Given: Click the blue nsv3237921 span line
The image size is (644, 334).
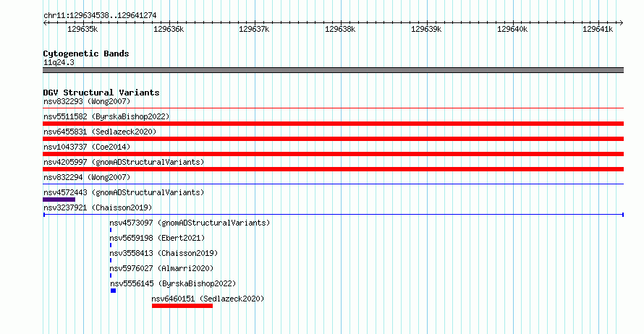Looking at the screenshot, I should 333,215.
